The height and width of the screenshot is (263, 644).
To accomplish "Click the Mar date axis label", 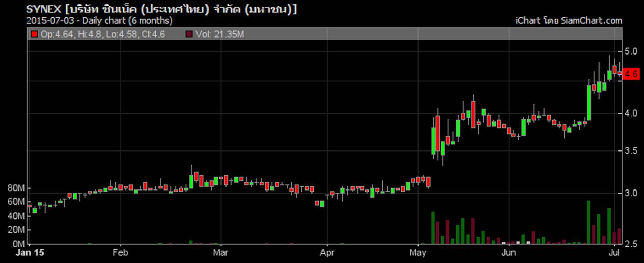I will coord(220,253).
